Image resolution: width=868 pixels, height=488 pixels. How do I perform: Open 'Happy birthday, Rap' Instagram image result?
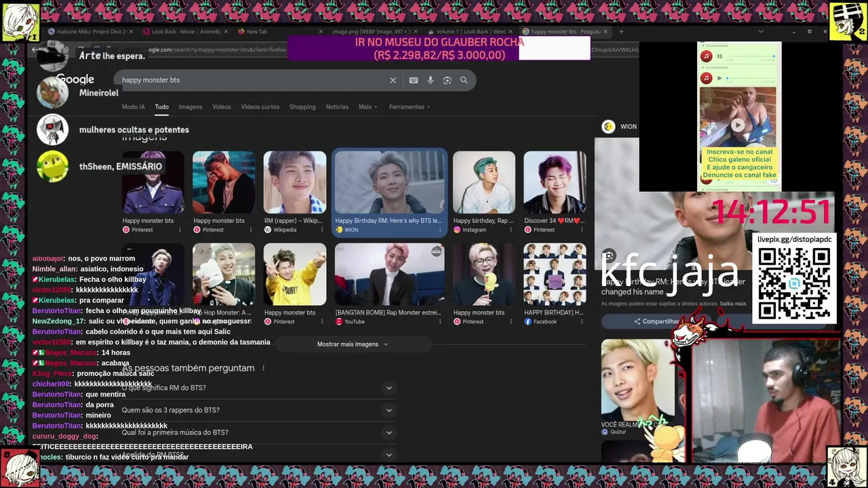[x=484, y=192]
